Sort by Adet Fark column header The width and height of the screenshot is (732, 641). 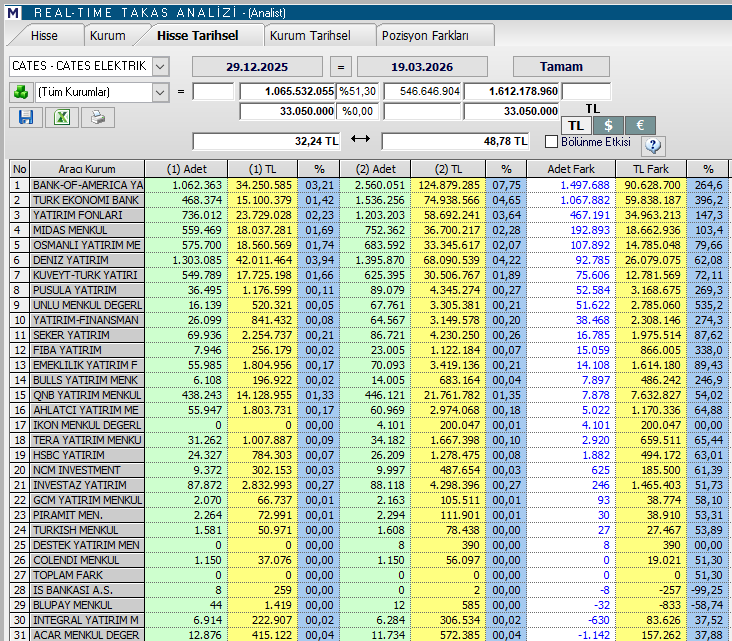[571, 169]
